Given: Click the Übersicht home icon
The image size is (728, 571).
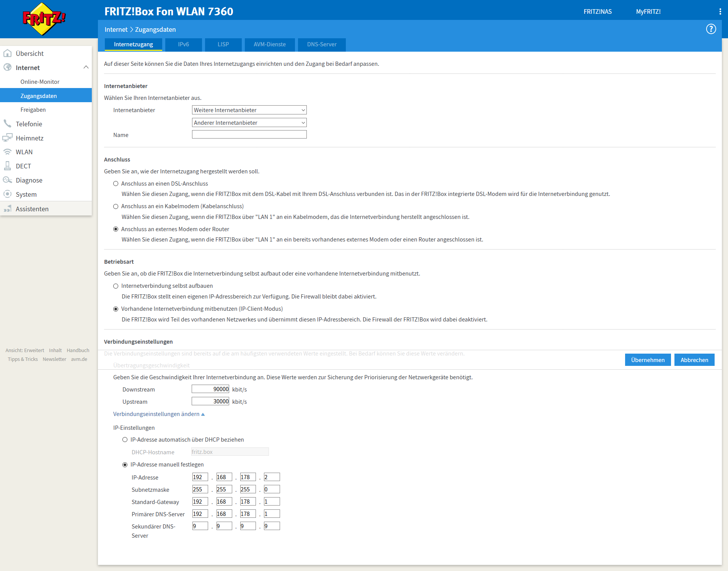Looking at the screenshot, I should point(7,53).
